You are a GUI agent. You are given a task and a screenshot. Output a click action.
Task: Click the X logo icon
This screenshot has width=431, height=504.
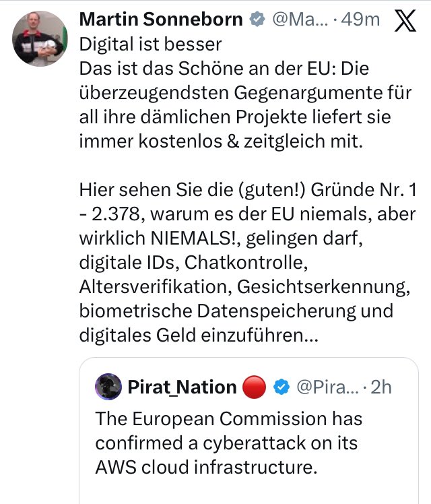(x=404, y=22)
